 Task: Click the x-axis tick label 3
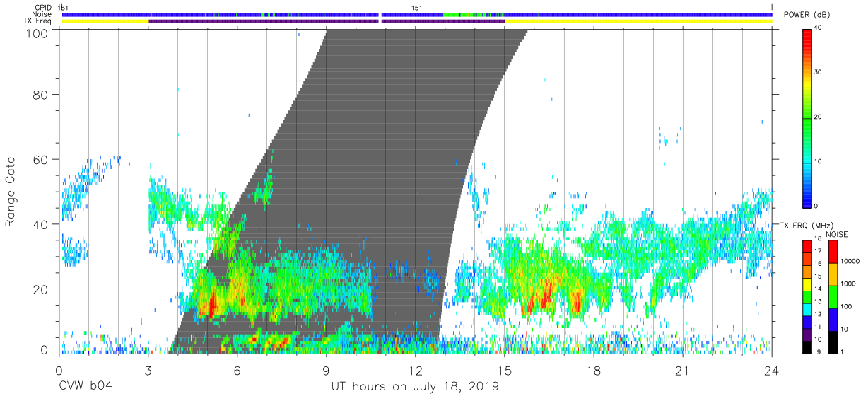coord(148,371)
